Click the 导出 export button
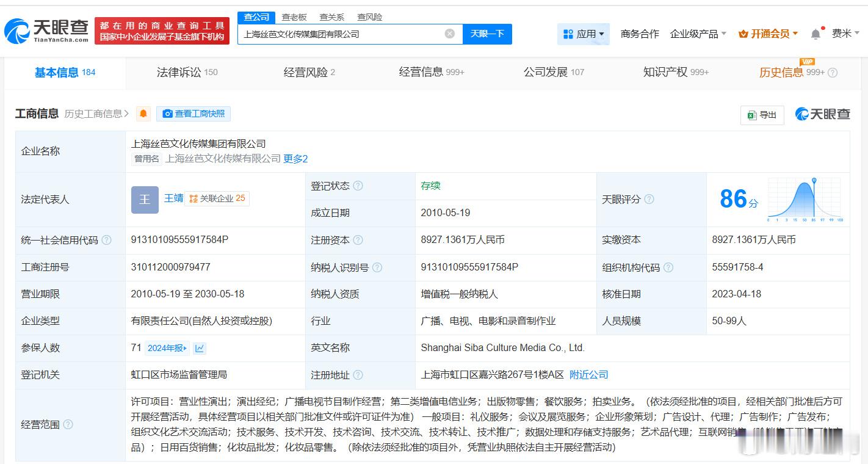The width and height of the screenshot is (868, 464). tap(762, 115)
